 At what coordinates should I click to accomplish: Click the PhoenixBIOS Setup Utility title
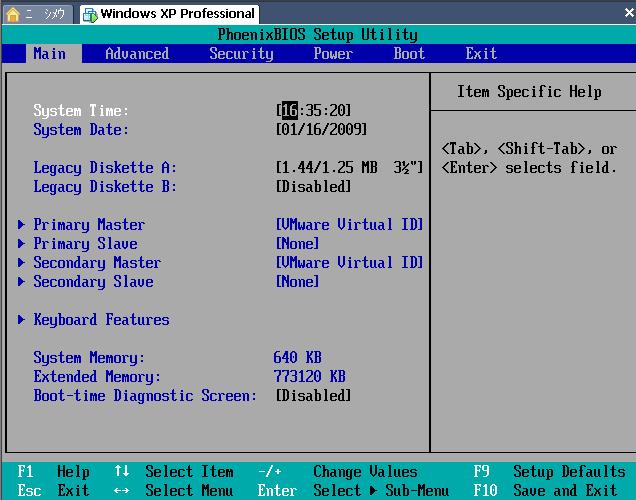pos(318,35)
